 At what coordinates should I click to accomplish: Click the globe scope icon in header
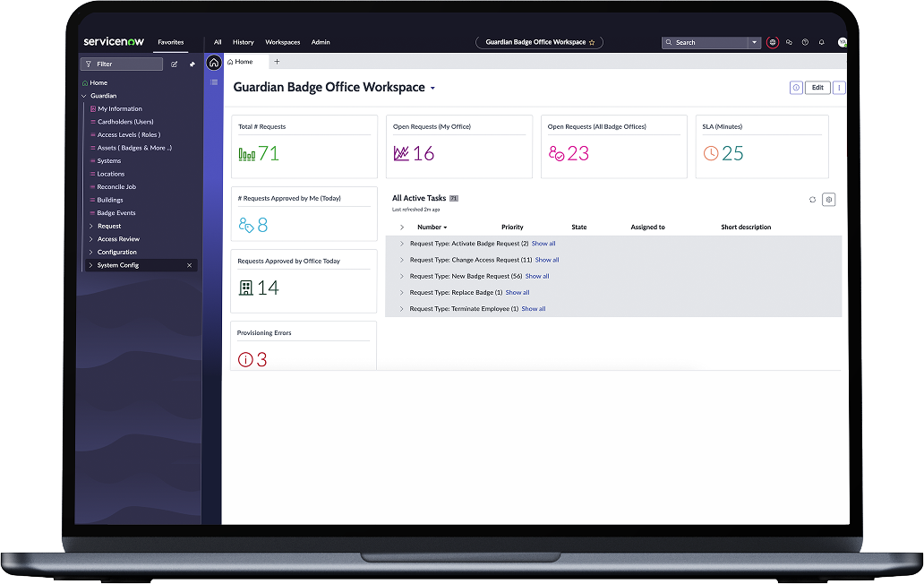click(773, 42)
